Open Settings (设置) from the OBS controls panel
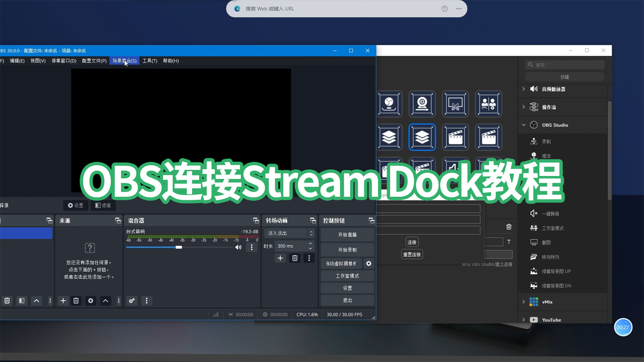 [347, 288]
